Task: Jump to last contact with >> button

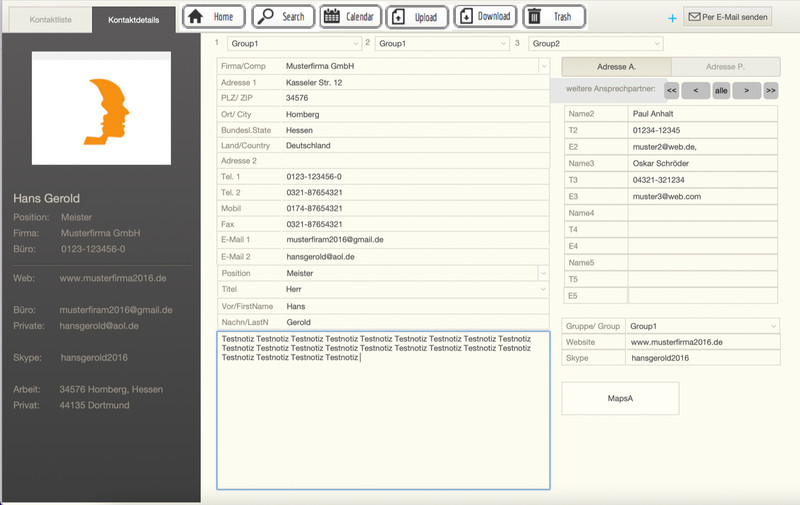Action: pyautogui.click(x=770, y=90)
